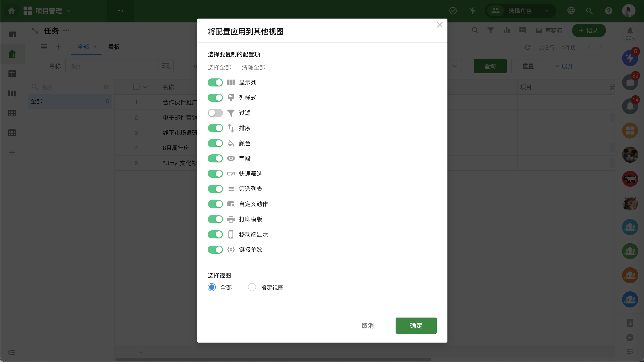Click the 名称 search input field
This screenshot has height=362, width=644.
(x=112, y=66)
